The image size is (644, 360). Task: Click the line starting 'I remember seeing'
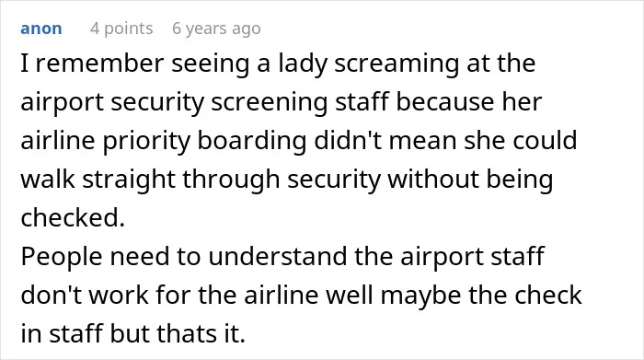click(x=278, y=64)
